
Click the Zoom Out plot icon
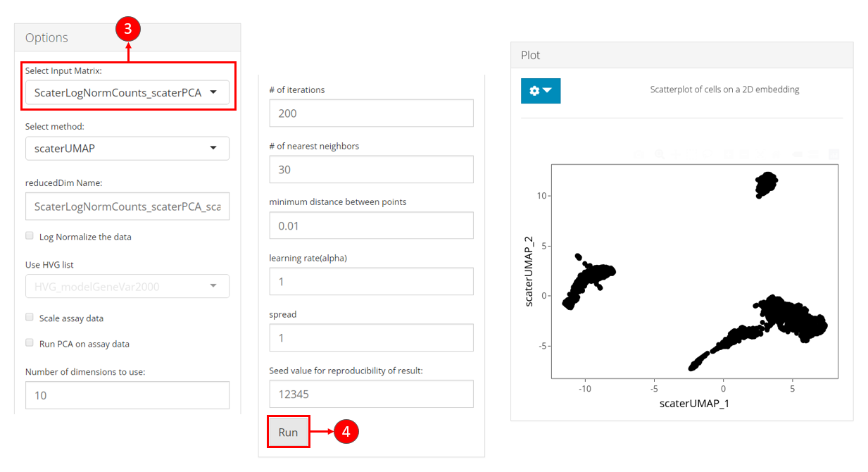pyautogui.click(x=744, y=154)
